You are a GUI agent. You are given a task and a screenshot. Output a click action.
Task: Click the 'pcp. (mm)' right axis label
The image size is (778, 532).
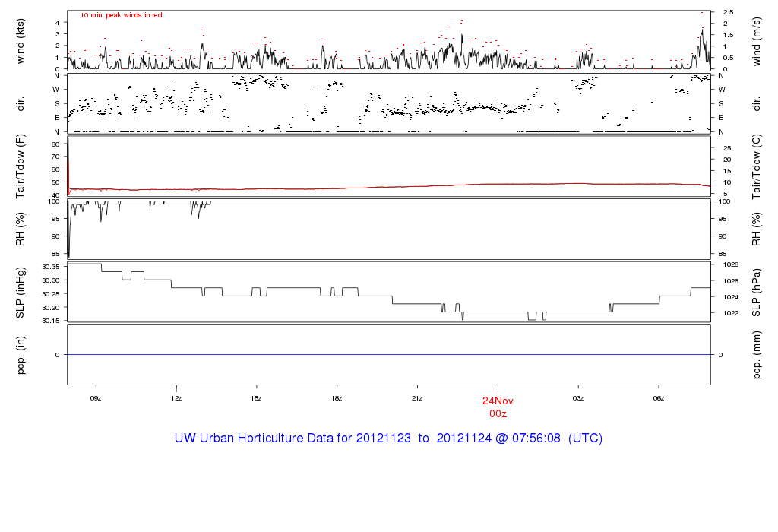tap(756, 355)
